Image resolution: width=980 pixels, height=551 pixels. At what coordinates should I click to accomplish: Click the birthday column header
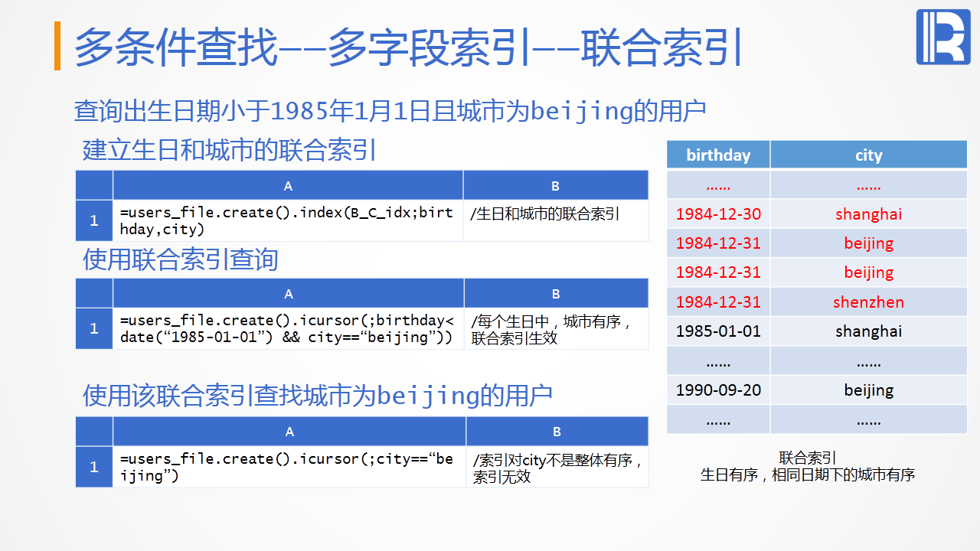[718, 155]
